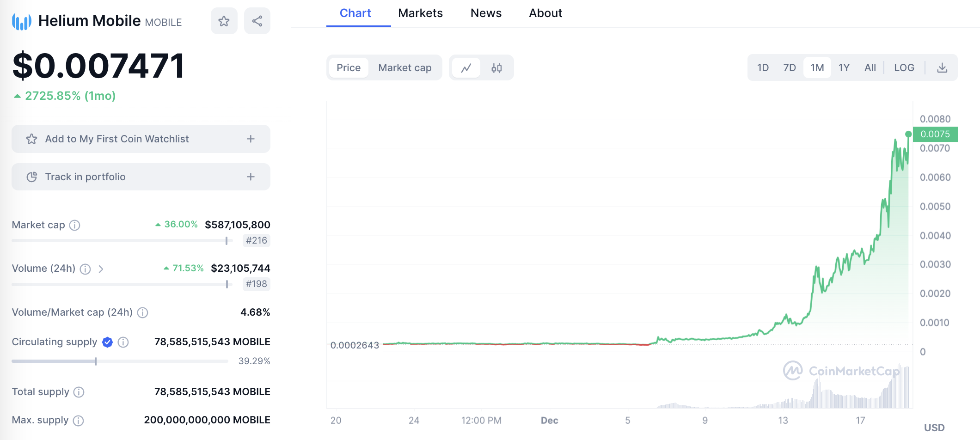This screenshot has width=980, height=440.
Task: Click the pie chart icon in portfolio button
Action: (31, 177)
